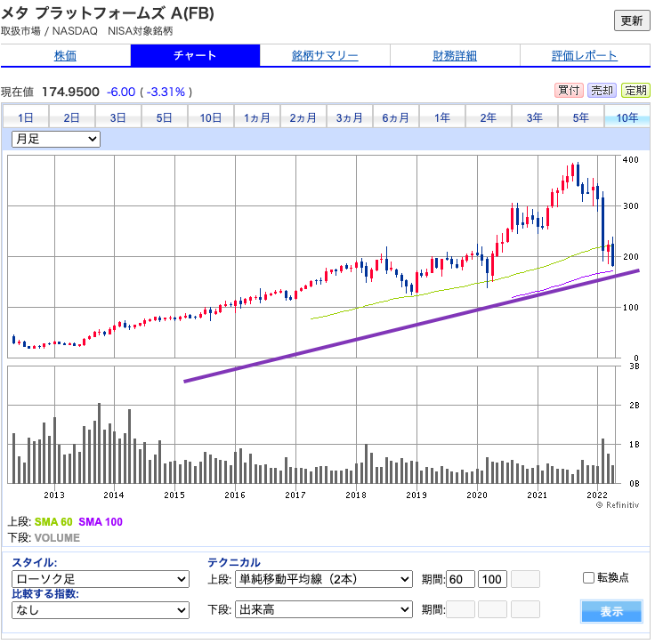The image size is (655, 644).
Task: Select the 1年 chart period
Action: 442,117
